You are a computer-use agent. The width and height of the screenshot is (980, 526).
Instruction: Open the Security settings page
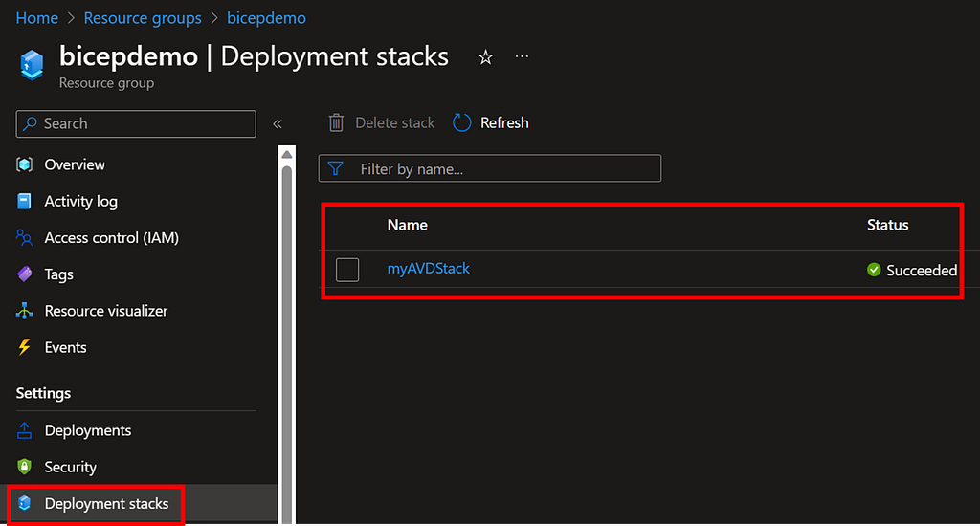(x=70, y=467)
